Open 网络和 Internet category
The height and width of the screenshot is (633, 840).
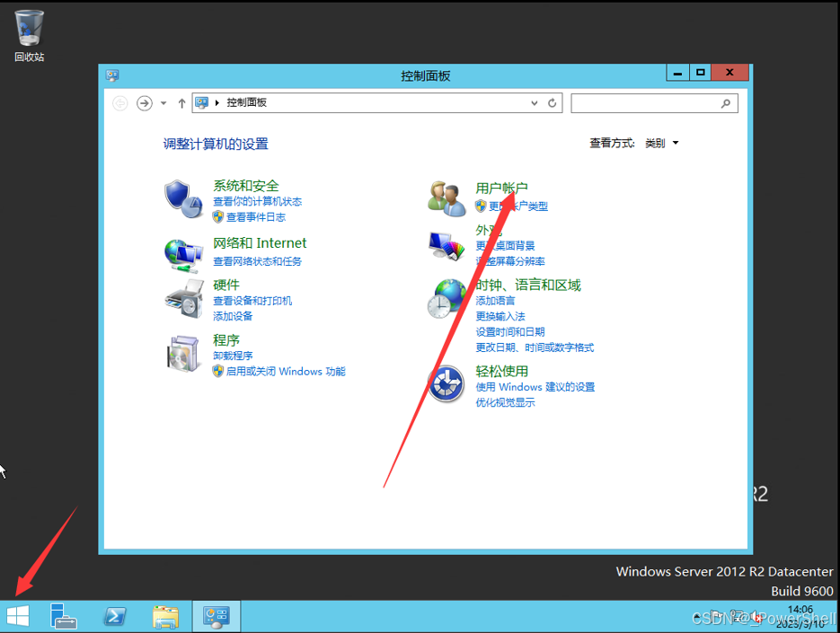[x=260, y=243]
